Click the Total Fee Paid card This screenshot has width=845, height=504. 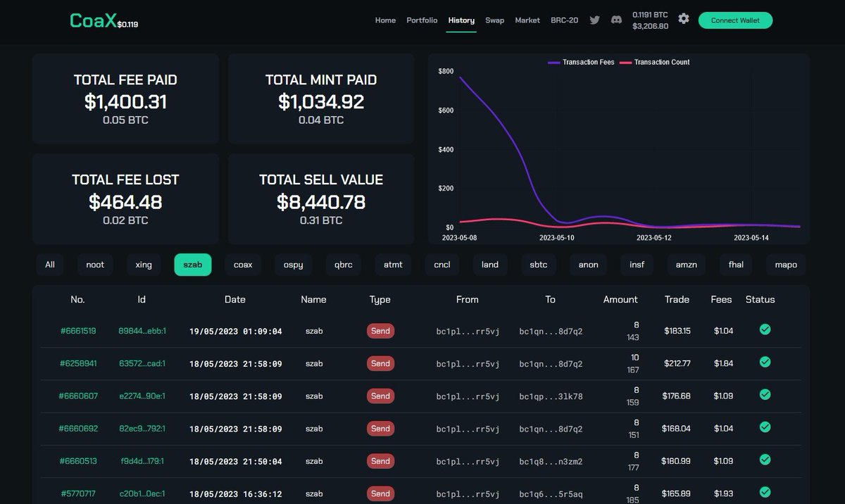[125, 99]
